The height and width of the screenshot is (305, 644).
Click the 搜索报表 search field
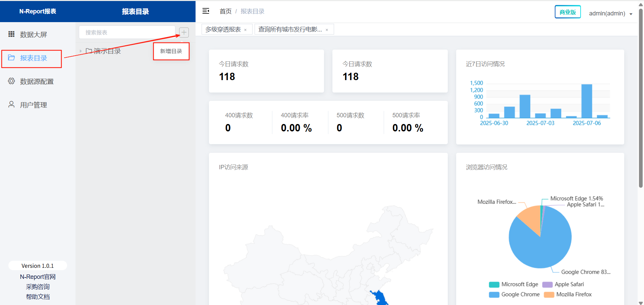tap(127, 33)
